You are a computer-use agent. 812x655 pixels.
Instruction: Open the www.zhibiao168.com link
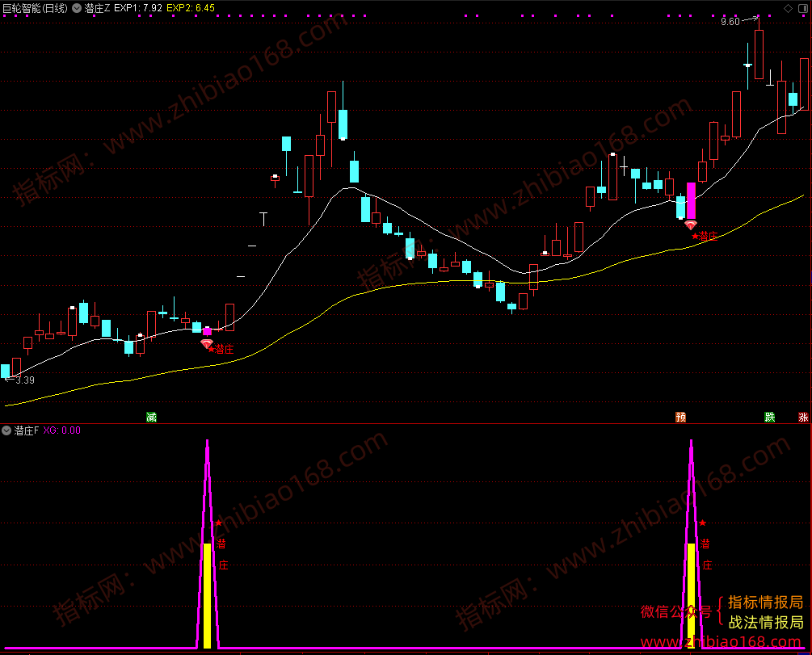click(x=721, y=642)
